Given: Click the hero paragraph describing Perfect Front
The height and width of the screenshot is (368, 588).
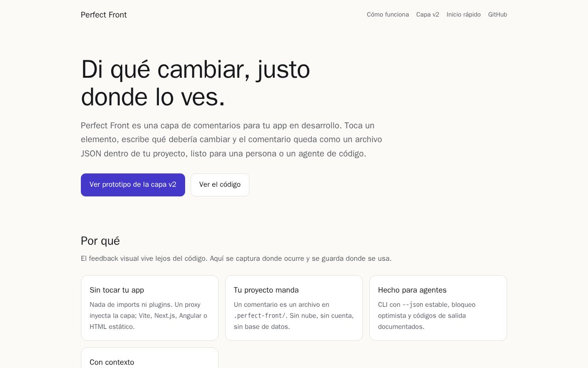Looking at the screenshot, I should (x=232, y=139).
